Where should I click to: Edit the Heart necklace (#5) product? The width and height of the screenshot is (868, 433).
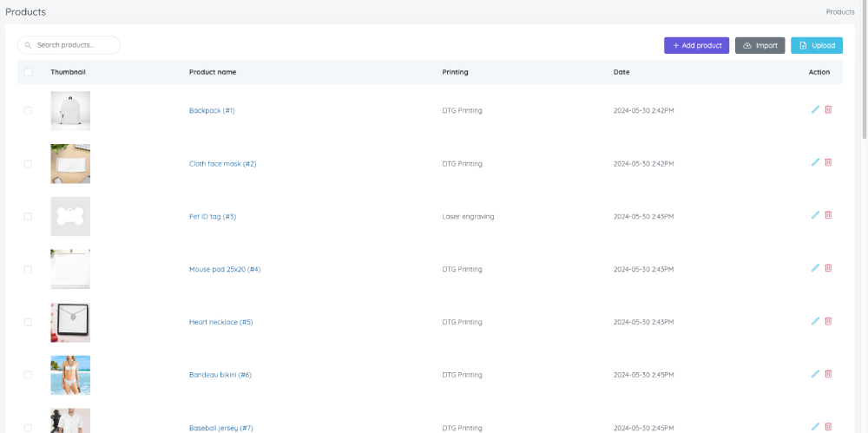[815, 321]
